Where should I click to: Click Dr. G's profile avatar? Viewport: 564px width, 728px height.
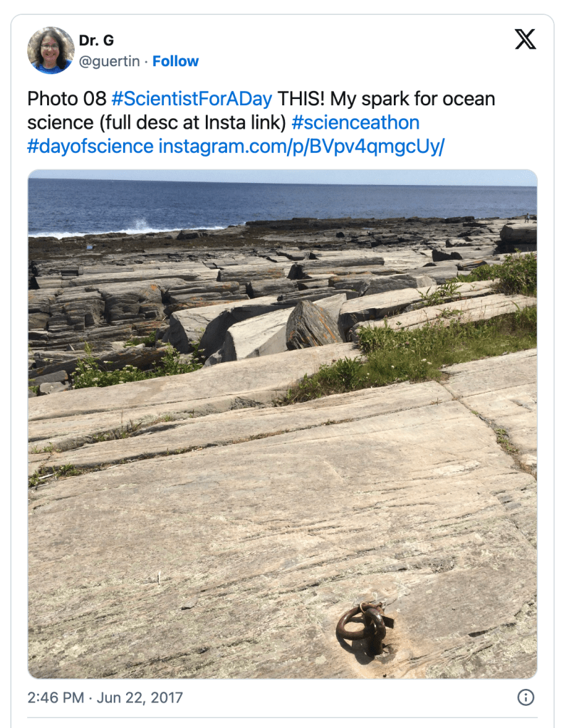[x=51, y=51]
